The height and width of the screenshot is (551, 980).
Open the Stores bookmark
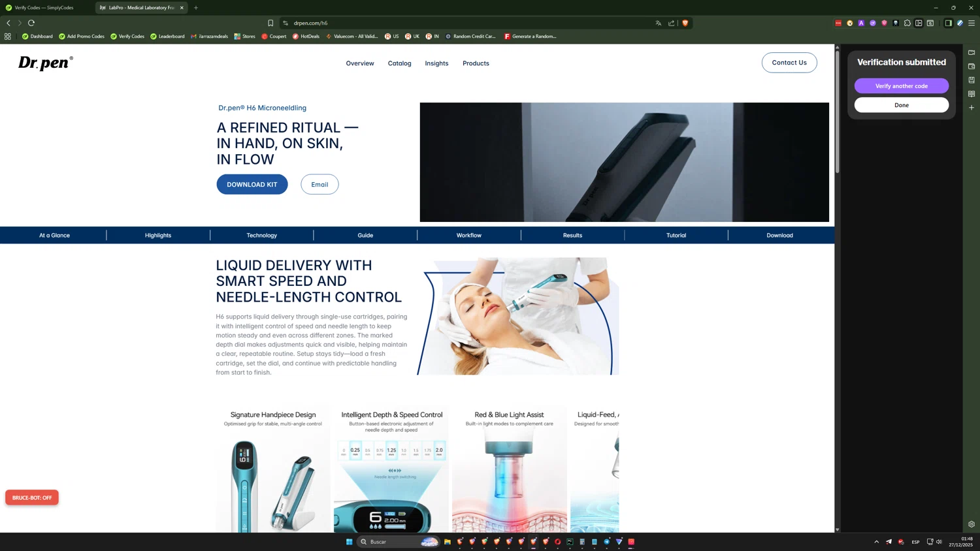[x=245, y=37]
